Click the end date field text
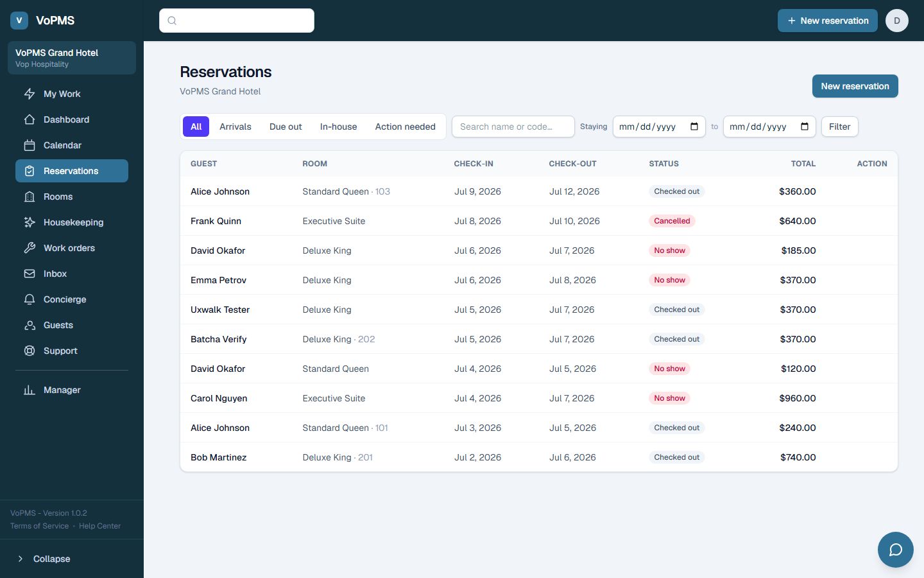Screen dimensions: 924x578 coord(758,127)
